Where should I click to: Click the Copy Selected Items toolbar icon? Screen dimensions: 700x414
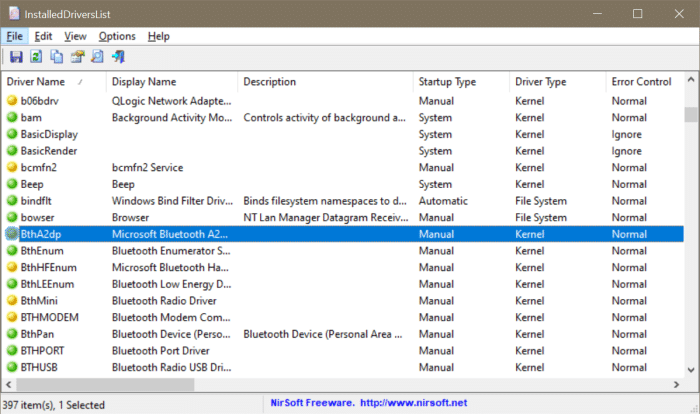pyautogui.click(x=57, y=57)
